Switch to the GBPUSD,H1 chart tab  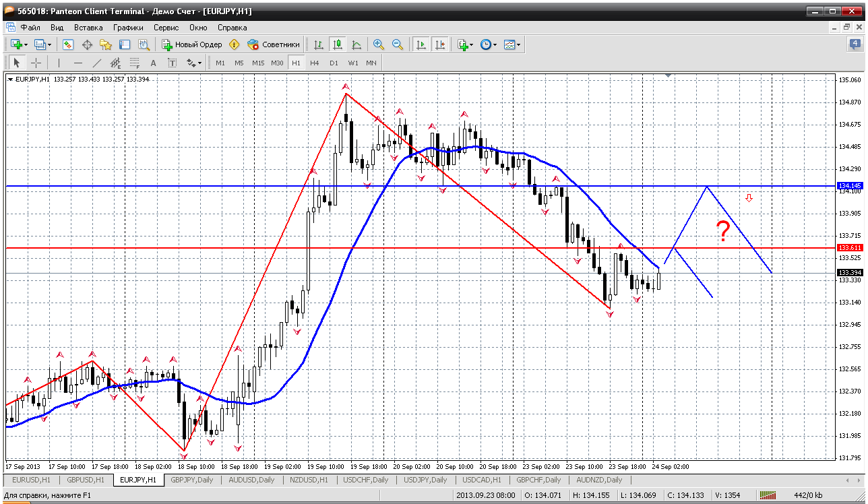(x=86, y=480)
